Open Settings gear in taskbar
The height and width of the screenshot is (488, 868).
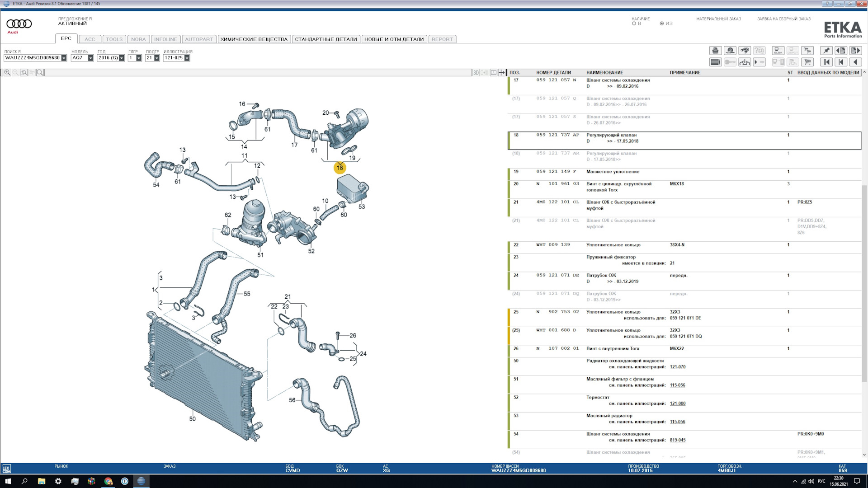58,481
